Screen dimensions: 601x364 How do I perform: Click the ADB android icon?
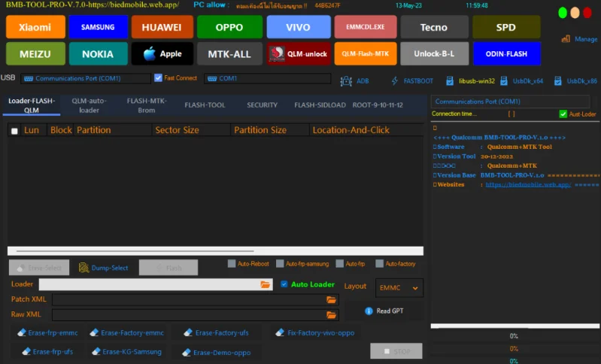(x=346, y=80)
